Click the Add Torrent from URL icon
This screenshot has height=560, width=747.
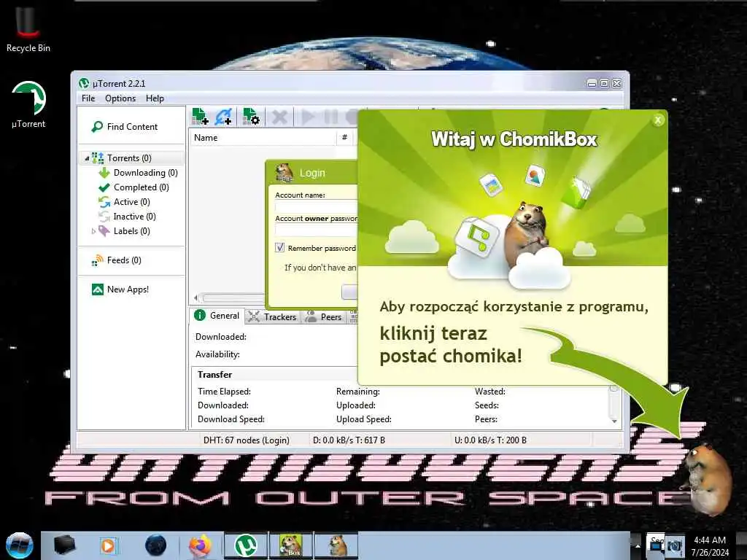pos(223,116)
